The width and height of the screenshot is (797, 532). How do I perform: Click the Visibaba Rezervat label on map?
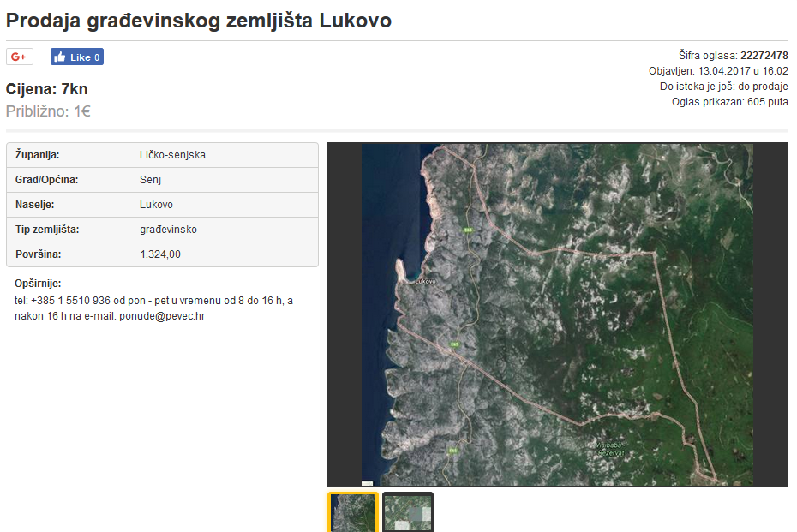point(613,448)
